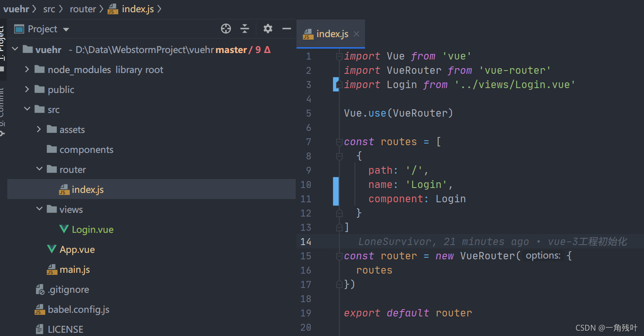644x336 pixels.
Task: Click the Project panel window icon
Action: point(19,29)
